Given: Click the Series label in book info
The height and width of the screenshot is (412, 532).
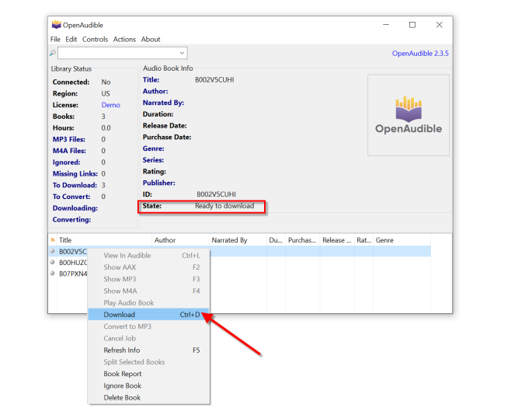Looking at the screenshot, I should click(153, 160).
